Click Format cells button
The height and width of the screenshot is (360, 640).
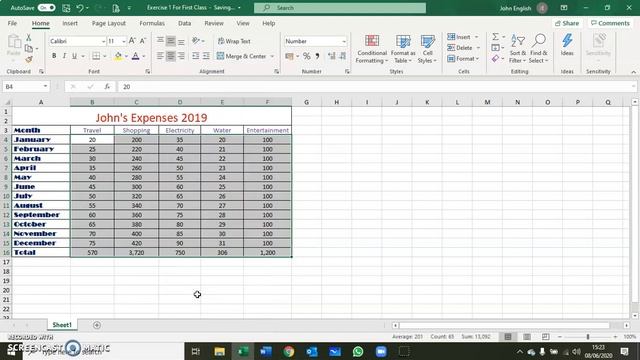point(463,59)
